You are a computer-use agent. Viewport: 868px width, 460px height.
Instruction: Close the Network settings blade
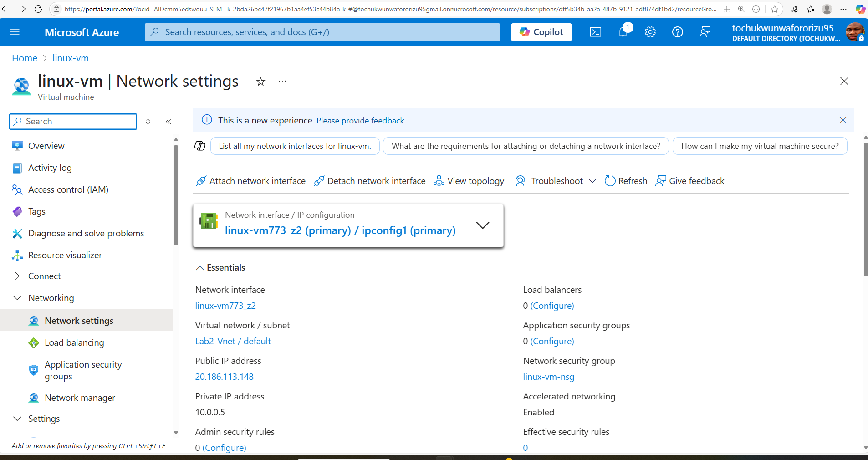point(844,81)
